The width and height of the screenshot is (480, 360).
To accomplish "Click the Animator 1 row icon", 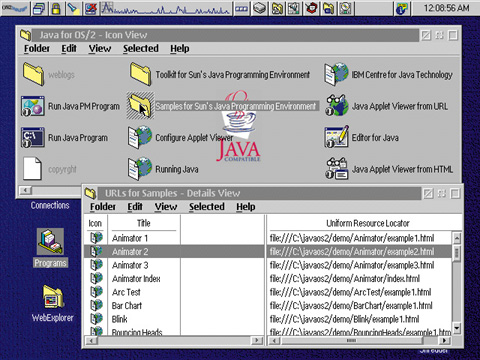I will [96, 238].
